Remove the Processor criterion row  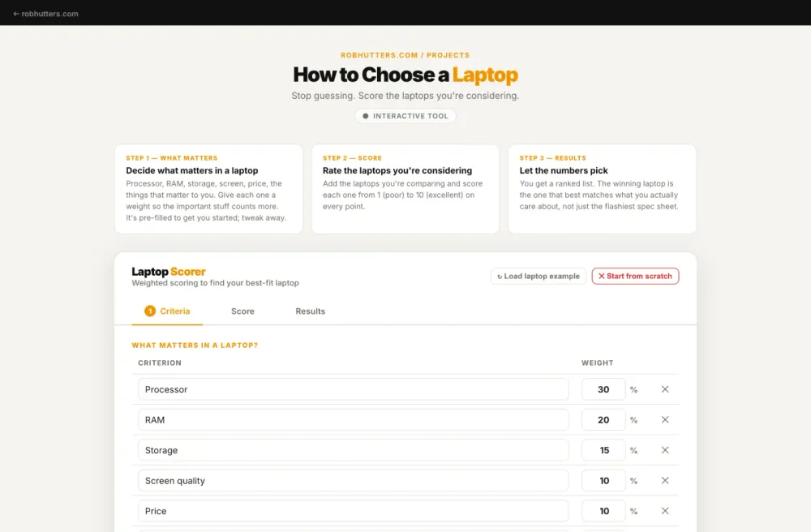click(665, 389)
